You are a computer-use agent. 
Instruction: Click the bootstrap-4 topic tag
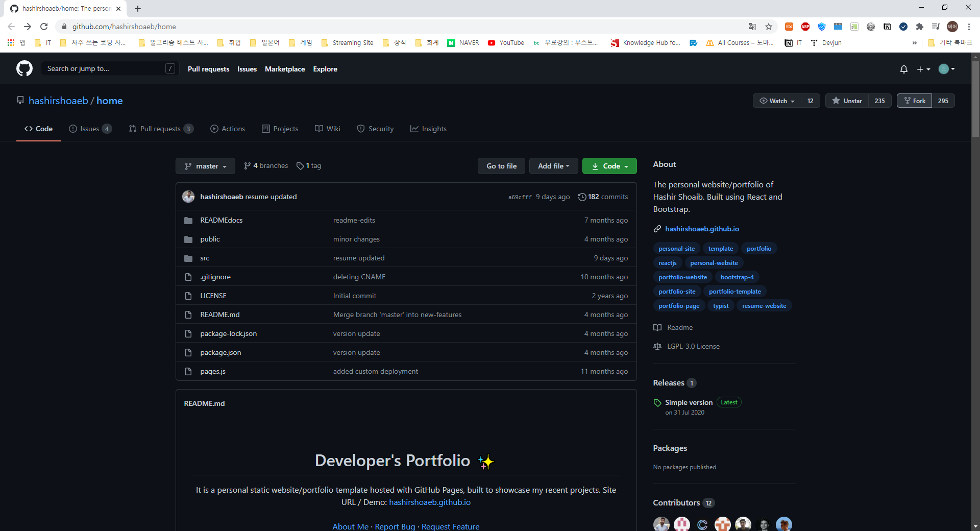[737, 277]
